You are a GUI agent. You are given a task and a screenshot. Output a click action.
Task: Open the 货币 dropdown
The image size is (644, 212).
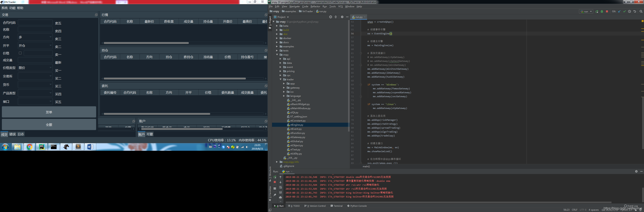point(35,85)
